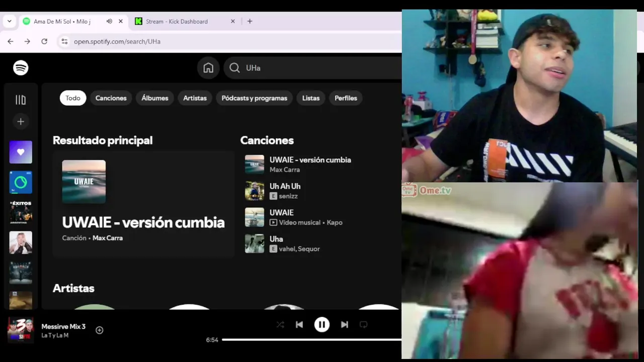View site information icon in address bar
644x362 pixels.
(64, 41)
